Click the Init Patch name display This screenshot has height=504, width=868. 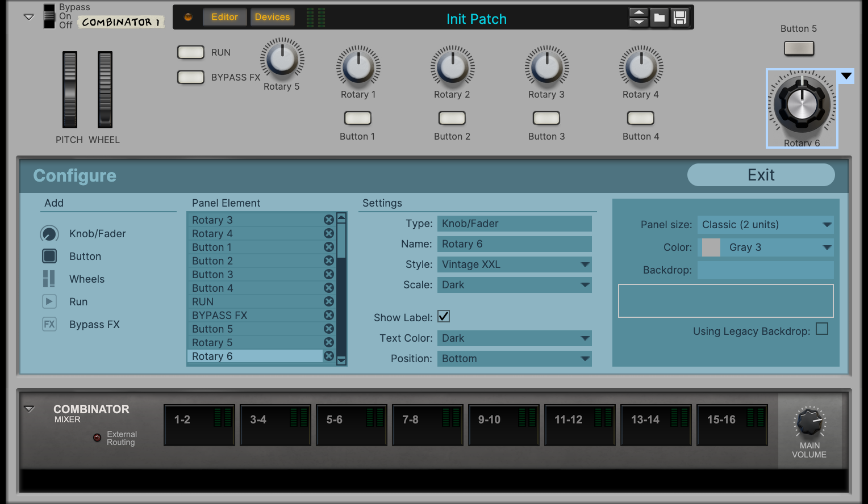476,19
